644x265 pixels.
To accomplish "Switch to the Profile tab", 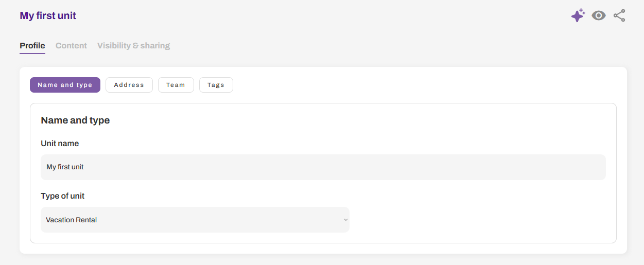I will (x=32, y=45).
